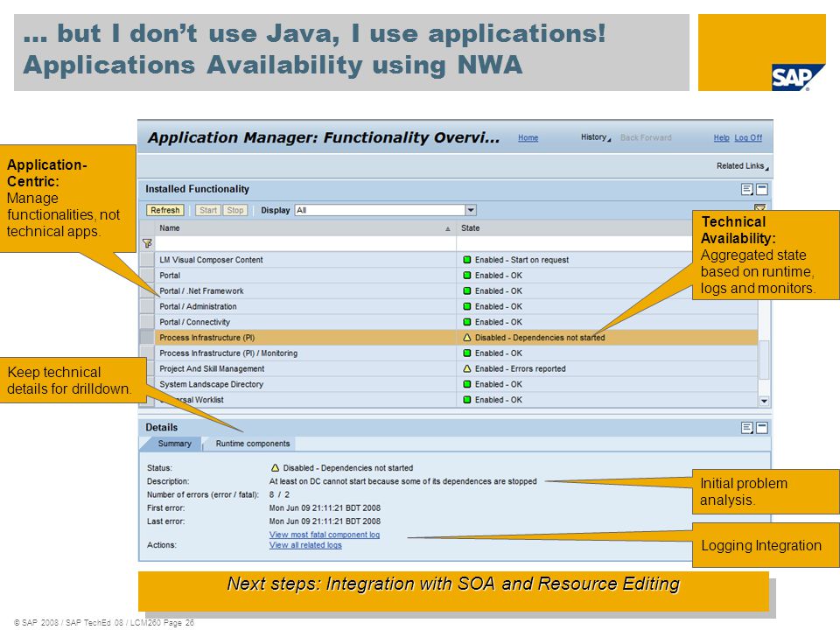Toggle row selector for Process Infrastructure (PI)

147,338
